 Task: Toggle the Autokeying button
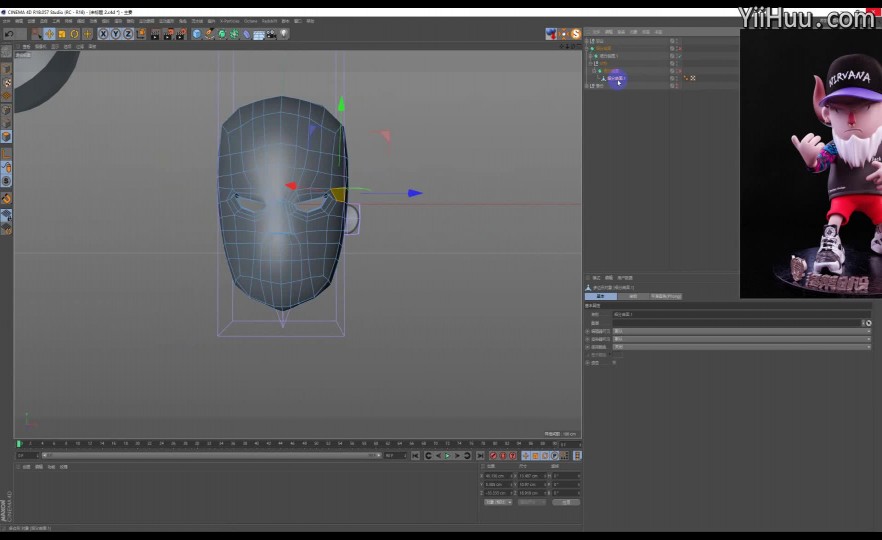(x=503, y=456)
